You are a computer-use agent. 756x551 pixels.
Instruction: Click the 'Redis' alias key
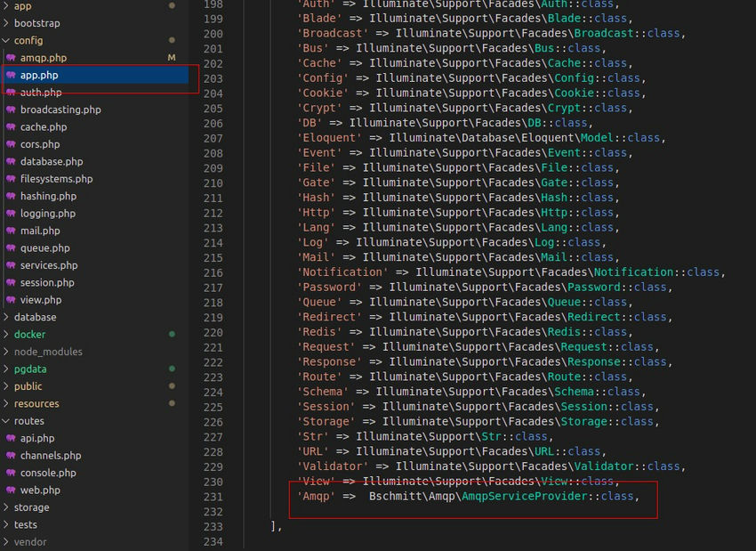[x=319, y=332]
